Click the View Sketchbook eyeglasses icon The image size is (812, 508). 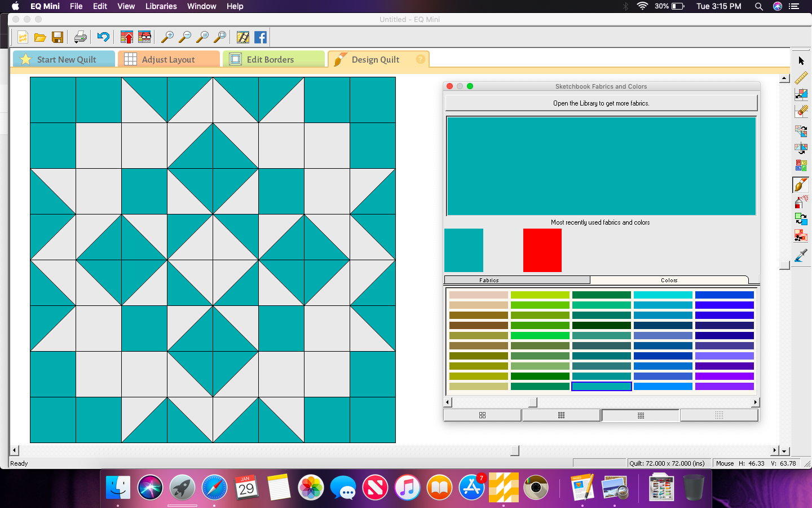(x=145, y=37)
